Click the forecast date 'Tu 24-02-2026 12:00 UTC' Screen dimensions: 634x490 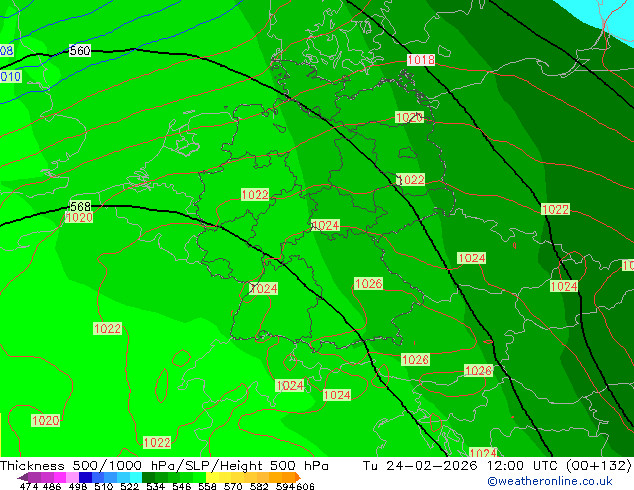462,466
